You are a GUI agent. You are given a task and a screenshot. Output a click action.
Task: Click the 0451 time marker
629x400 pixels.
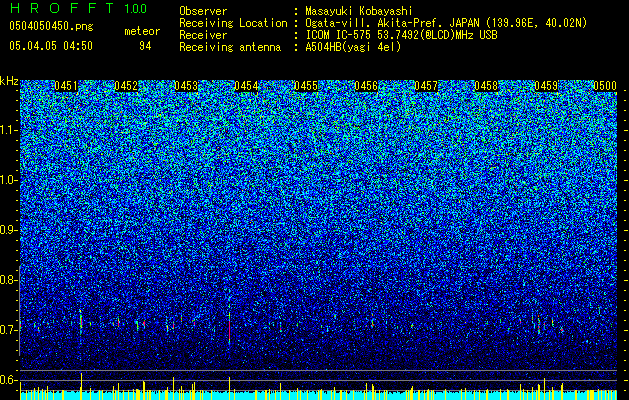pos(66,86)
